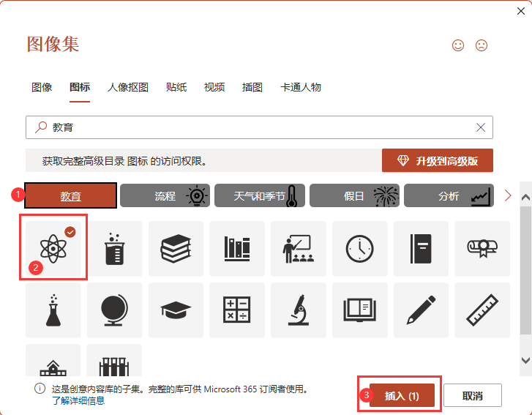Select the 教育 category chip
532x415 pixels.
point(70,195)
